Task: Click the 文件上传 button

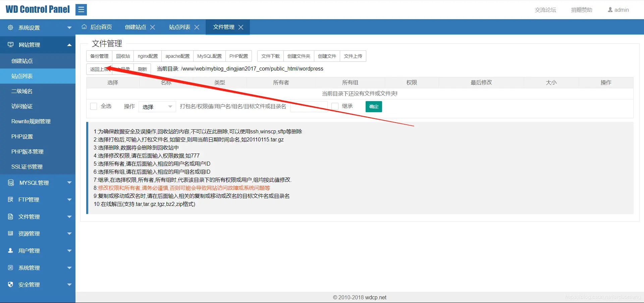Action: 353,56
